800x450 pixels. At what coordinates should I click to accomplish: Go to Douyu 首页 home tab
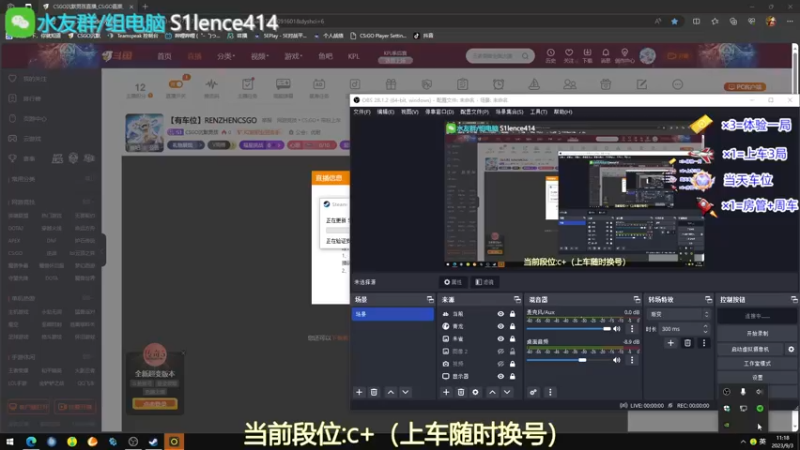click(164, 56)
